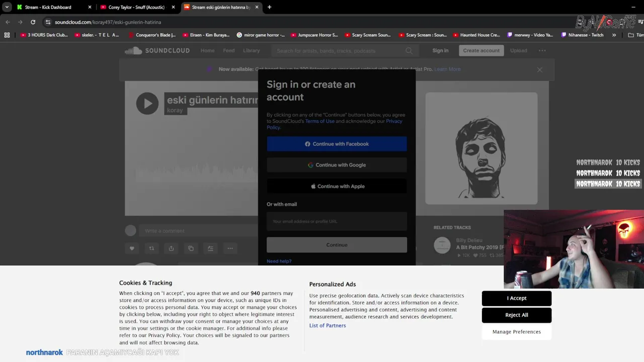
Task: Choose Continue with Google
Action: pyautogui.click(x=337, y=165)
